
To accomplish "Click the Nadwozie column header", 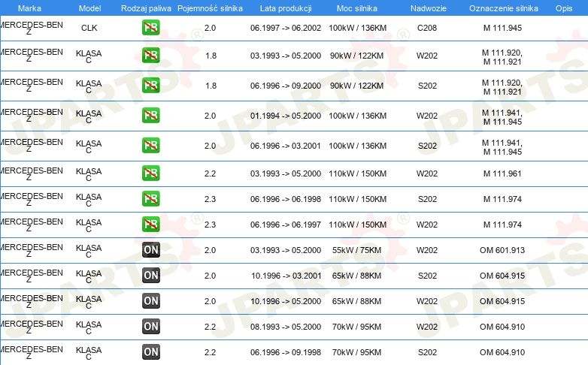I will pyautogui.click(x=429, y=8).
